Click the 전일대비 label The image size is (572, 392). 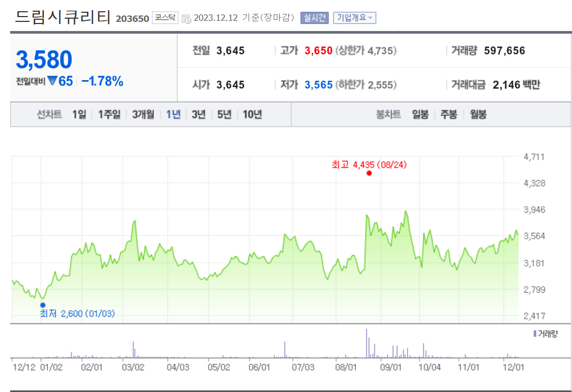point(30,81)
